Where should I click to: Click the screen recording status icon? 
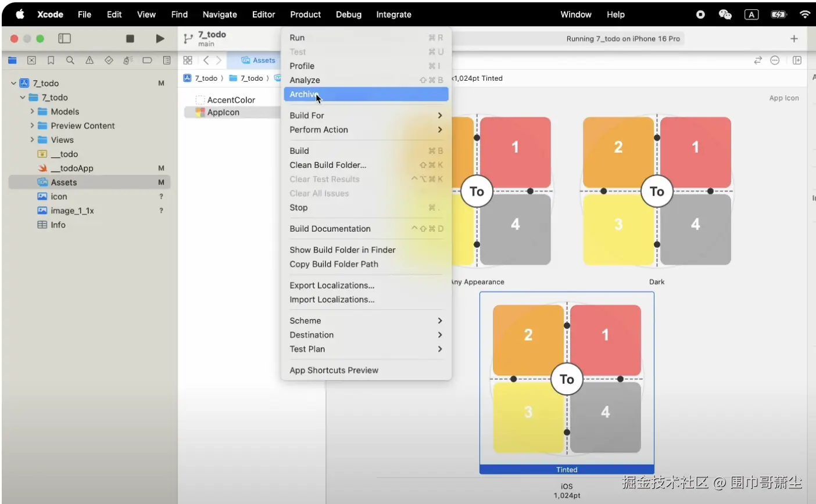(701, 15)
